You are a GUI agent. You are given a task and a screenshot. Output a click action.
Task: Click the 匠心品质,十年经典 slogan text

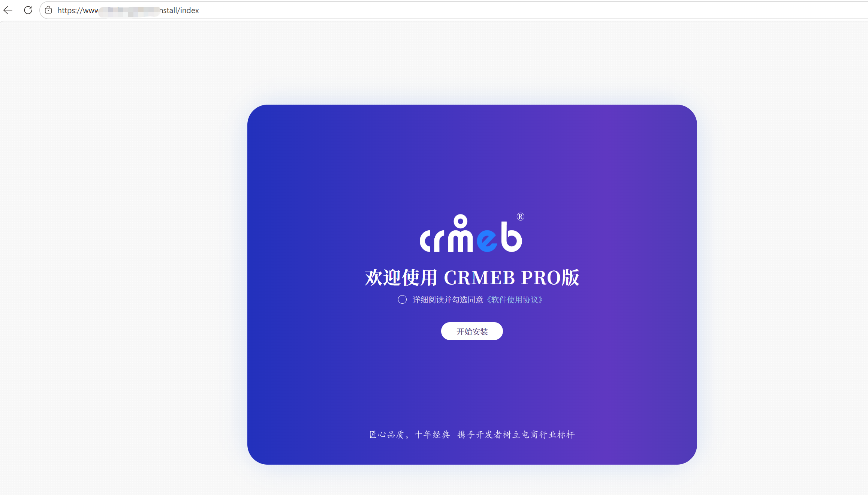pos(410,435)
